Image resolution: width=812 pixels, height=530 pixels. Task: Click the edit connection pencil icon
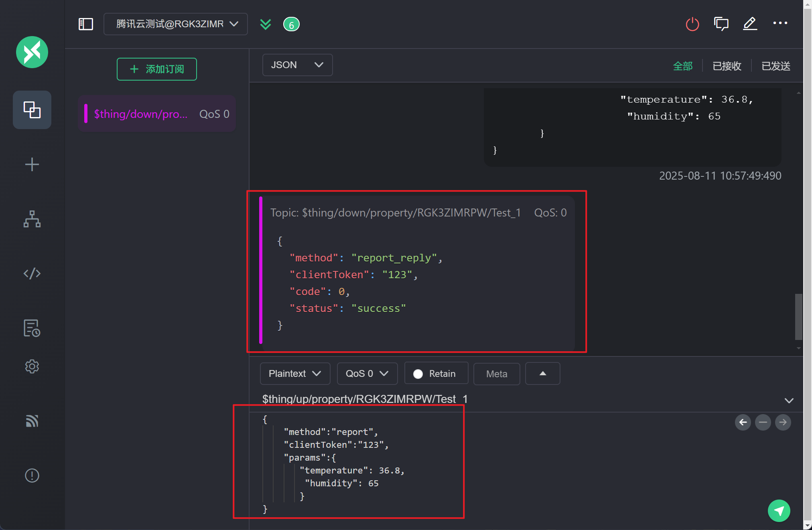(749, 24)
